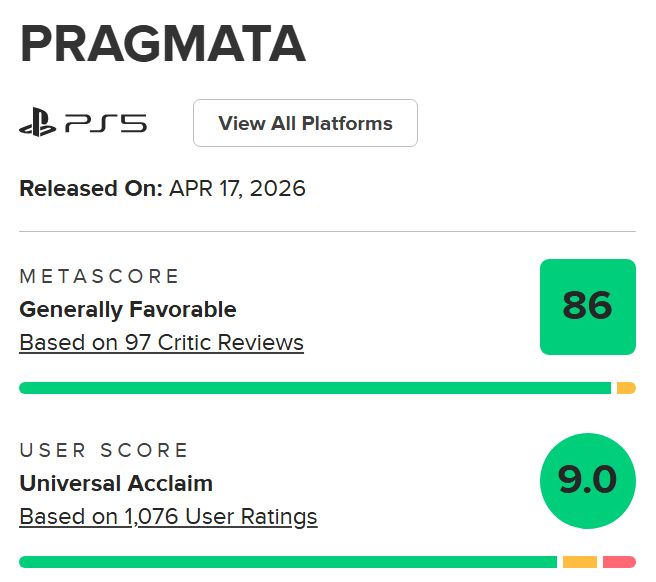656x582 pixels.
Task: Click the green segment of user score bar
Action: click(288, 562)
